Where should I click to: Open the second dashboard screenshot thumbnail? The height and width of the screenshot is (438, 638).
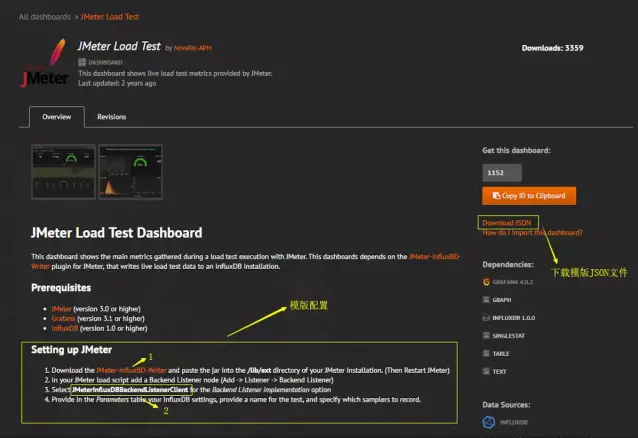(131, 172)
